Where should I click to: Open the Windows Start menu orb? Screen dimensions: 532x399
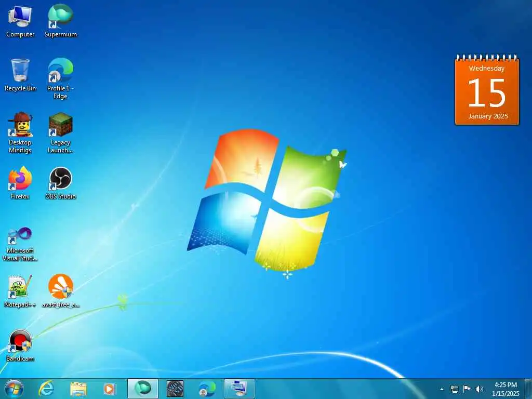pyautogui.click(x=14, y=389)
